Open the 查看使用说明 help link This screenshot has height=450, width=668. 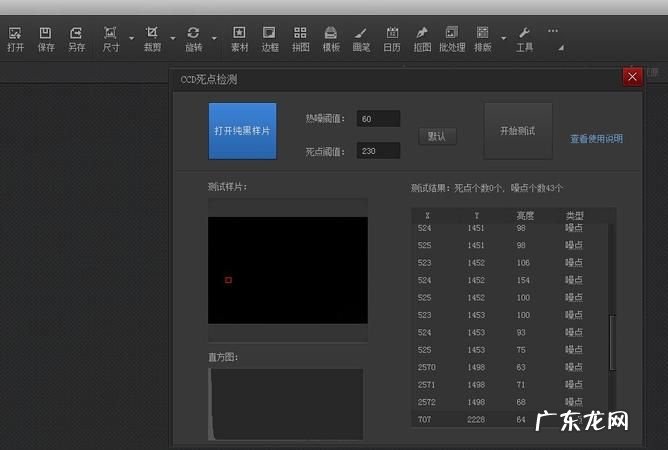pos(596,139)
